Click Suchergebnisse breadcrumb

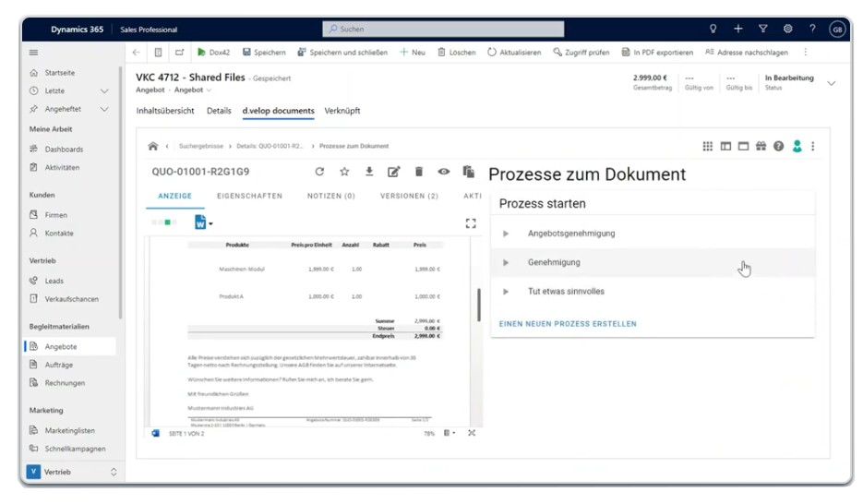[201, 146]
